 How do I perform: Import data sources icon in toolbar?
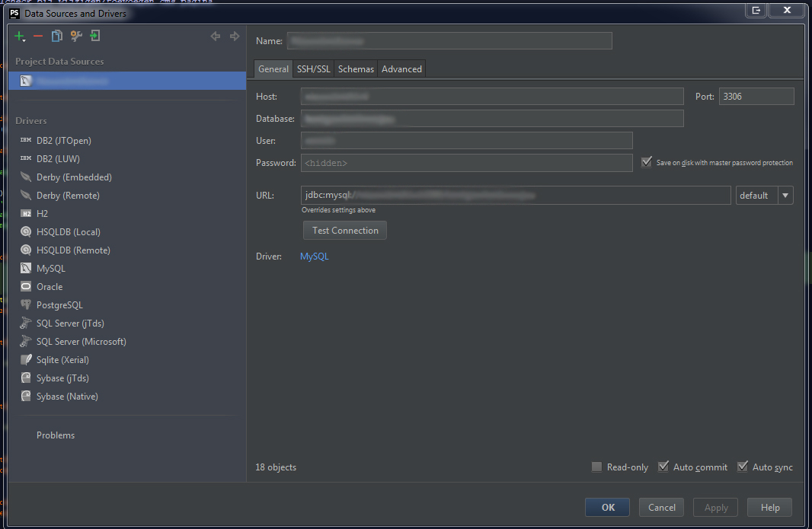coord(95,36)
